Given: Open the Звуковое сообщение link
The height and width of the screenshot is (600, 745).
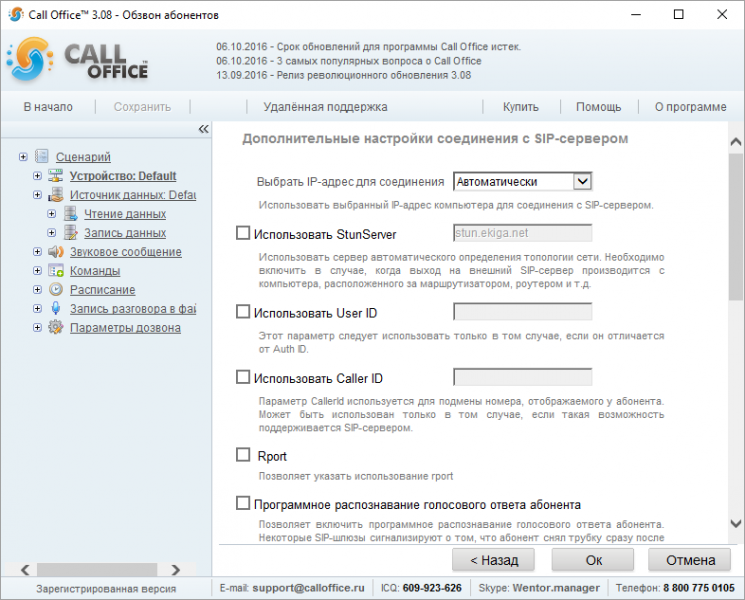Looking at the screenshot, I should (x=126, y=252).
